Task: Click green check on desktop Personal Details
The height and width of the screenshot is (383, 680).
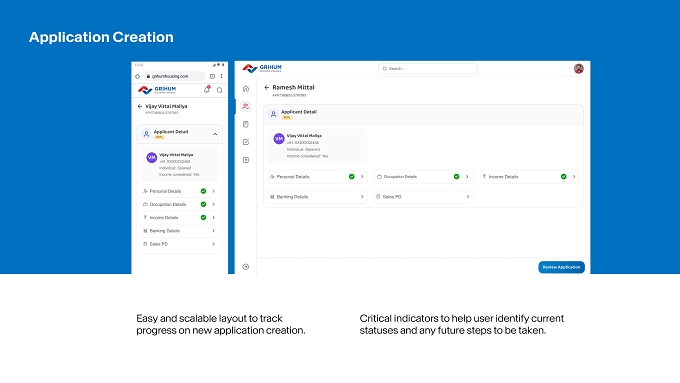Action: point(352,177)
